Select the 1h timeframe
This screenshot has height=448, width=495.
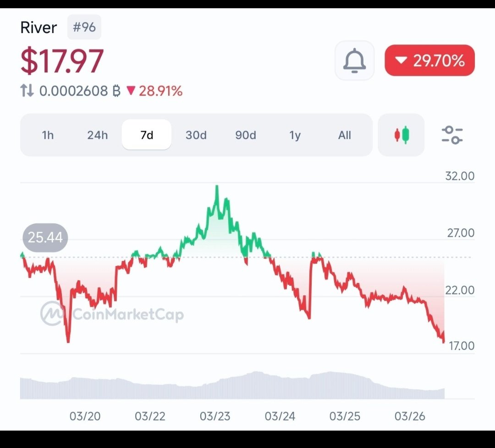pyautogui.click(x=48, y=135)
